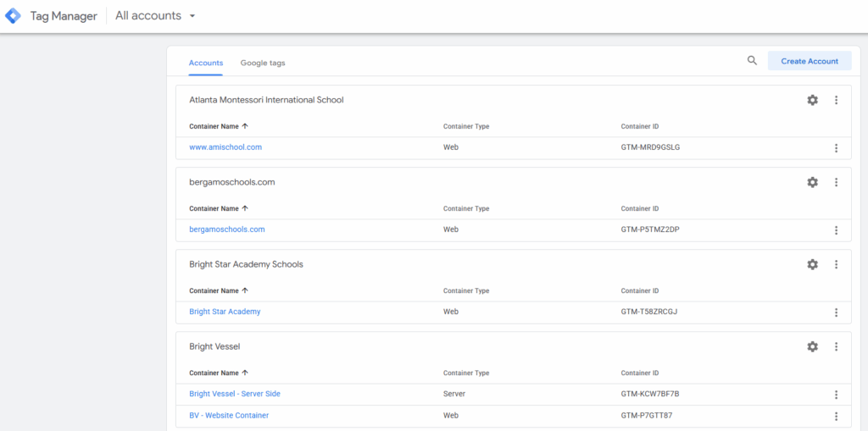Viewport: 868px width, 431px height.
Task: Switch to the Google tags tab
Action: tap(262, 62)
